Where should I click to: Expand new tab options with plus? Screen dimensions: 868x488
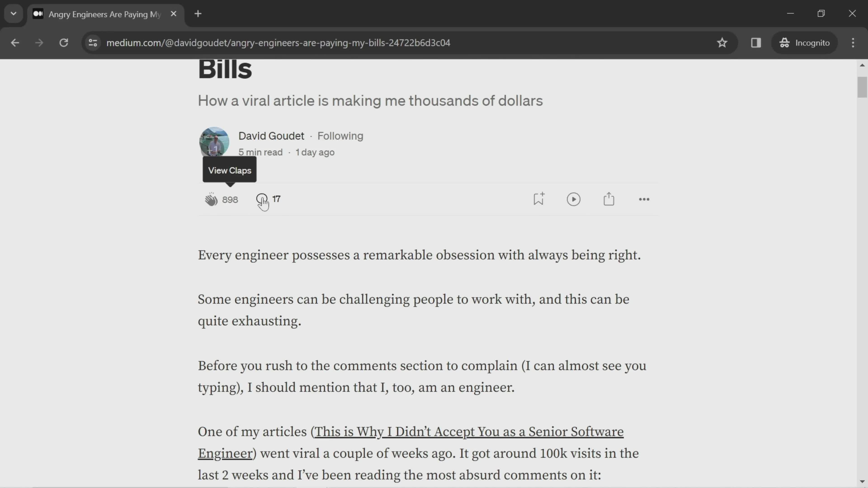(198, 14)
